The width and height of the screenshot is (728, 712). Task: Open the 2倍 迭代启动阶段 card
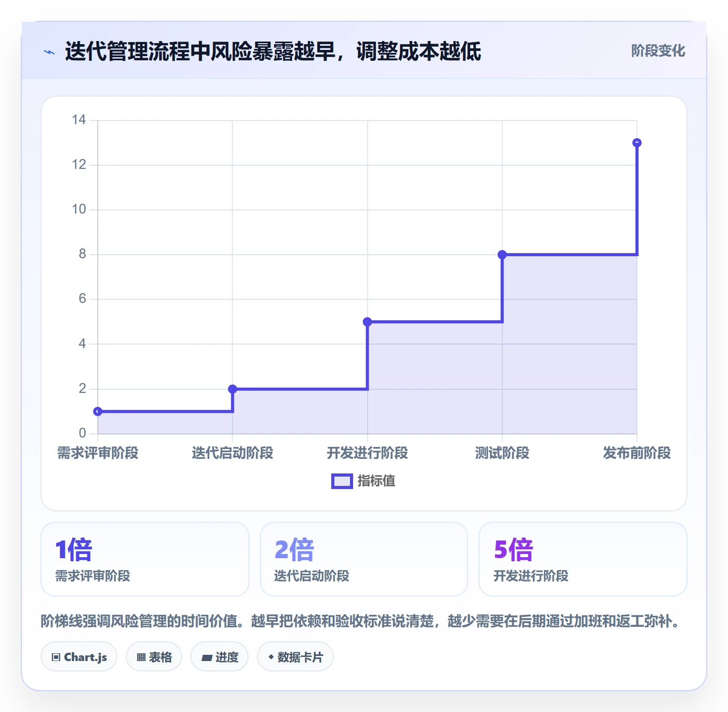[x=364, y=559]
